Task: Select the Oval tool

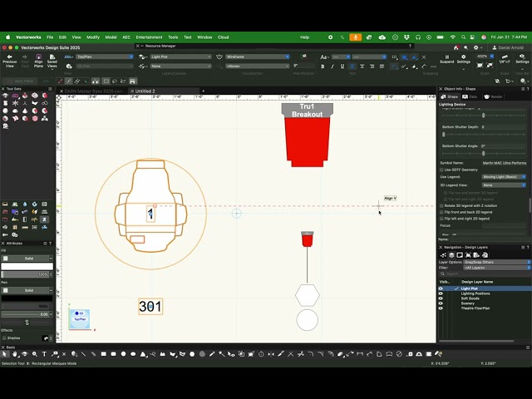Action: [x=133, y=354]
